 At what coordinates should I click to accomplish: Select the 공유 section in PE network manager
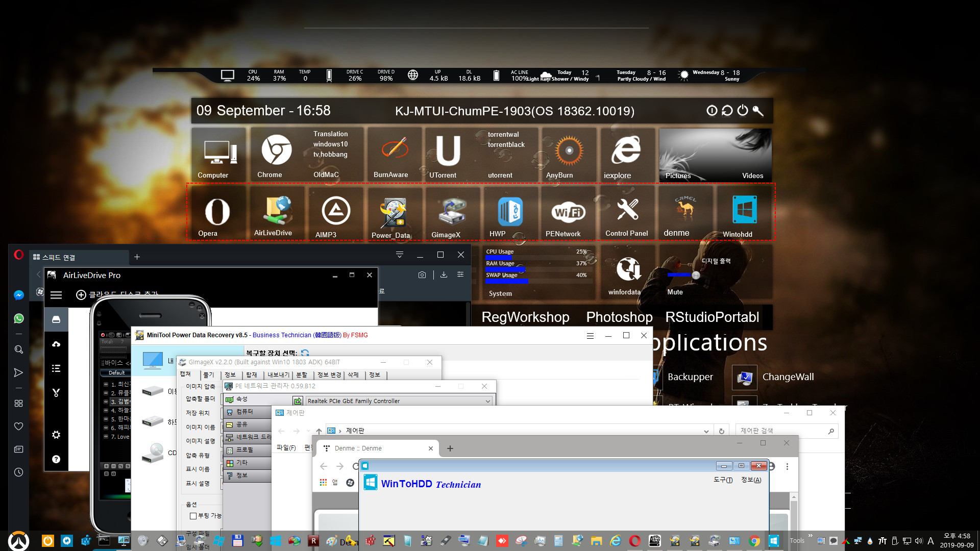pyautogui.click(x=247, y=424)
